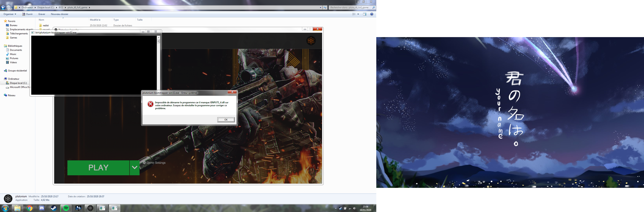Viewport: 644px width, 212px height.
Task: Expand the address bar history dropdown
Action: (x=320, y=7)
